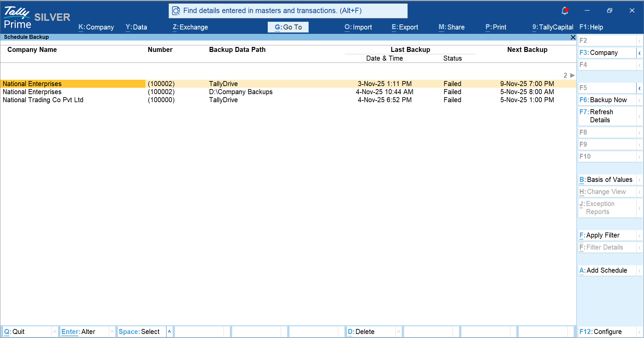Click the notification bell icon
644x338 pixels.
pos(565,10)
